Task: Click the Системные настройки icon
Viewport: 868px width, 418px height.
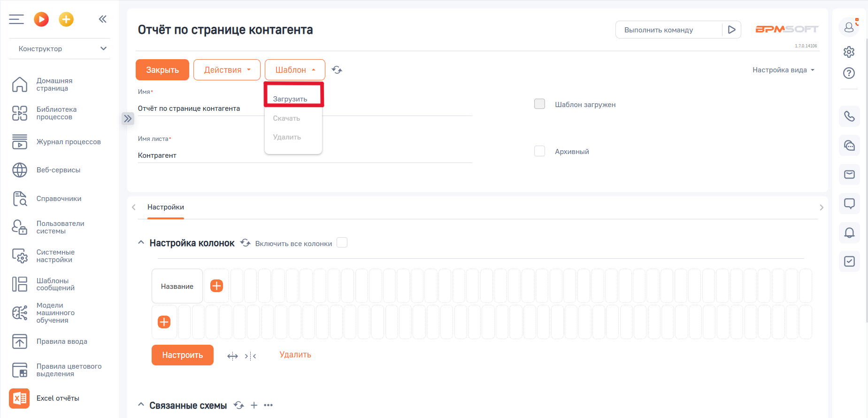Action: [20, 256]
